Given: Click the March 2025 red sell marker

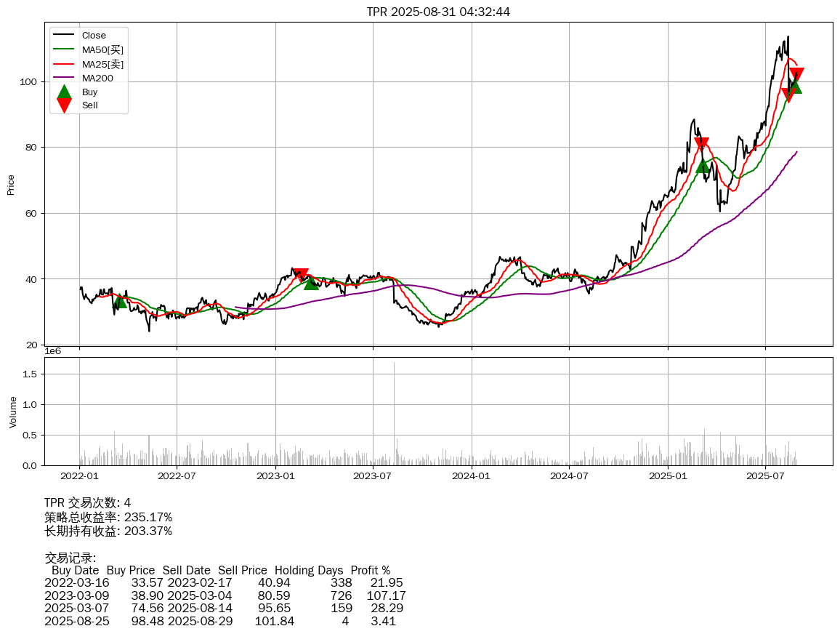Looking at the screenshot, I should tap(700, 145).
